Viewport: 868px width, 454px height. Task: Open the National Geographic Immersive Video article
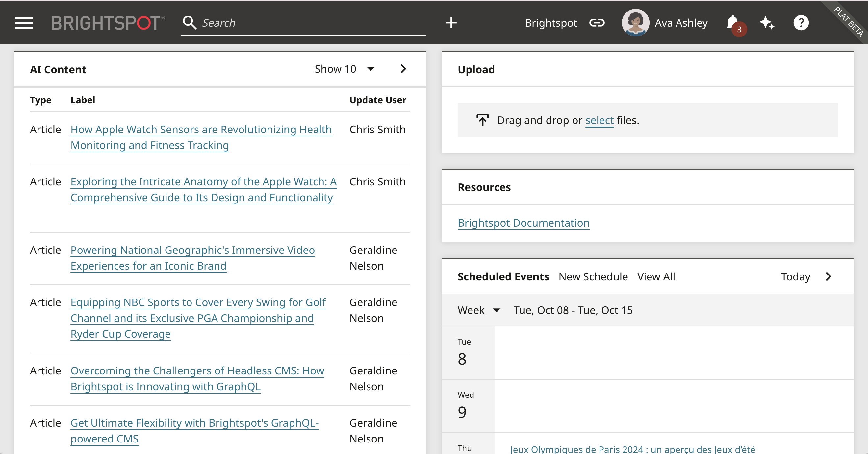pyautogui.click(x=193, y=258)
